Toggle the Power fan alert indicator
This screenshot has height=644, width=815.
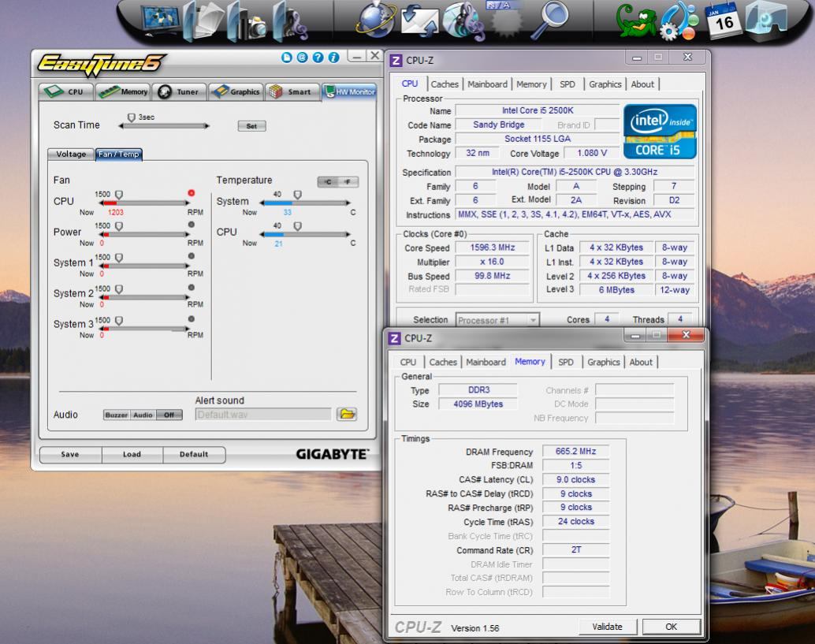point(192,225)
